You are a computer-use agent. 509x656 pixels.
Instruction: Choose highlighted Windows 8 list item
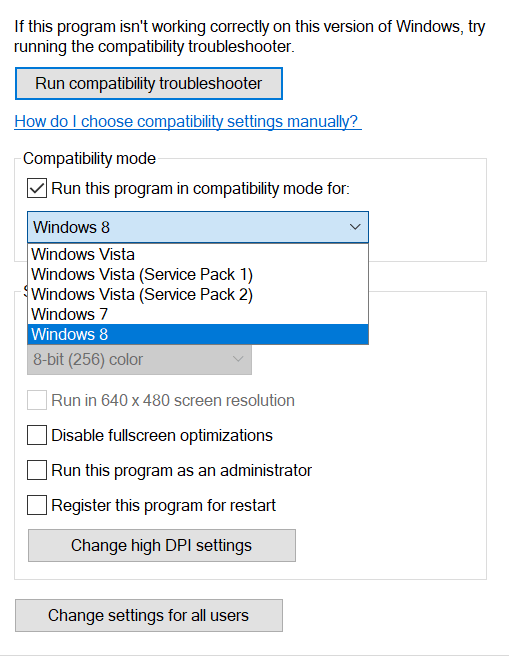click(198, 334)
